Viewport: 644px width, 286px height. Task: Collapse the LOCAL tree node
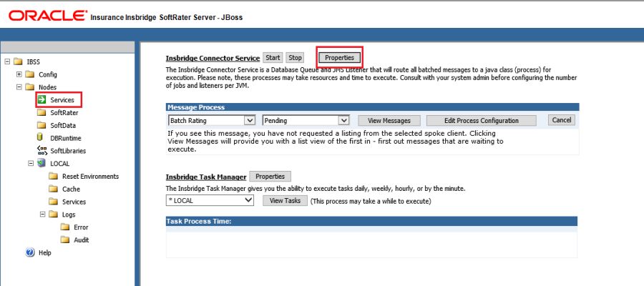(x=30, y=163)
